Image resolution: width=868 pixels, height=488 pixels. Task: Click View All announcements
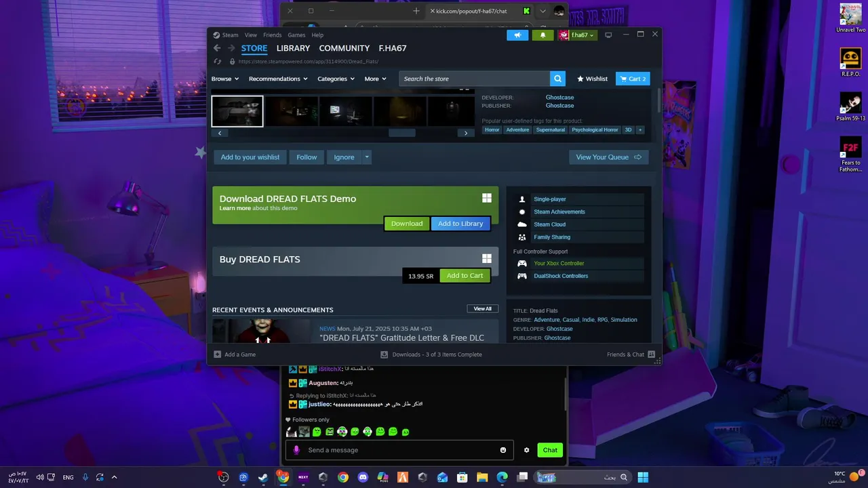482,308
